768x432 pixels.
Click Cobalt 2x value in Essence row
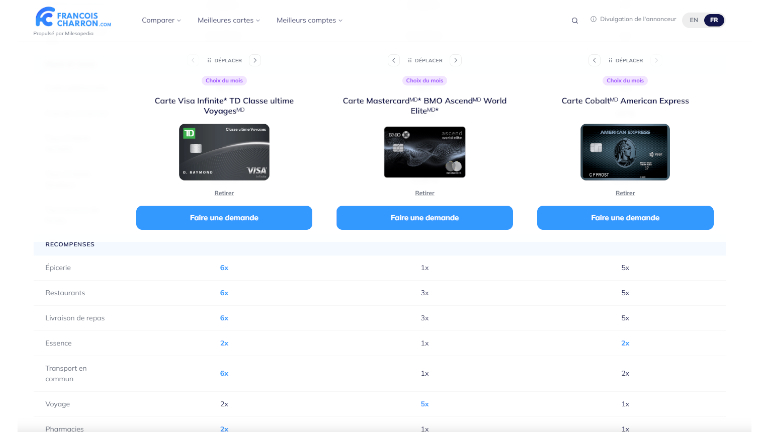pyautogui.click(x=625, y=343)
